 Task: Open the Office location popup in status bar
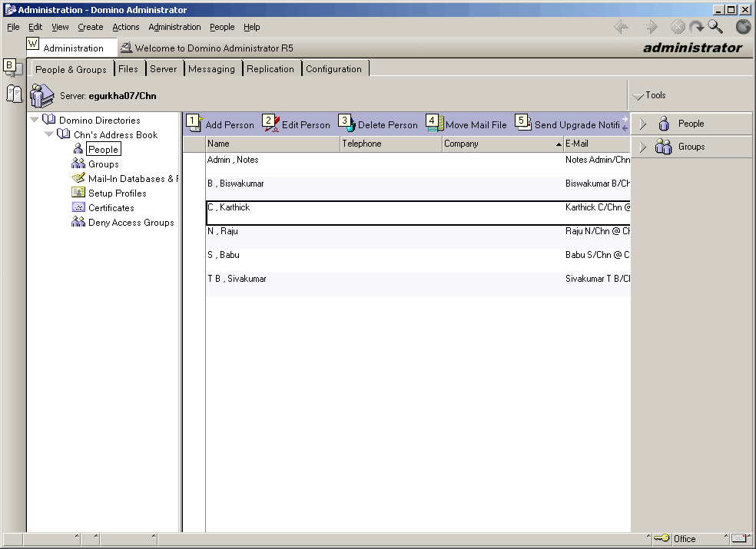pos(725,536)
